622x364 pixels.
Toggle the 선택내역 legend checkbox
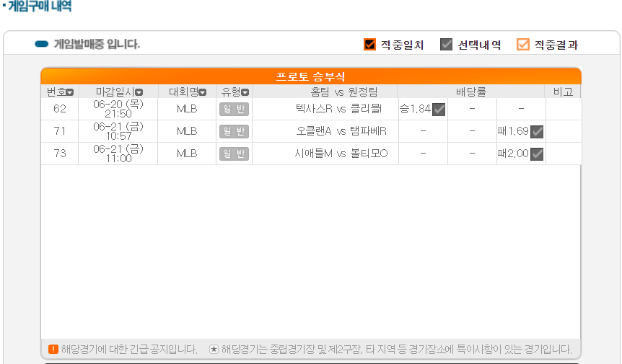447,45
